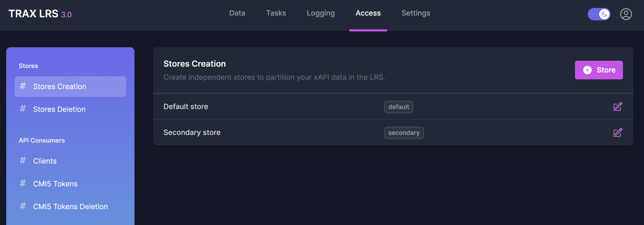Click the 'default' slug badge

point(398,107)
